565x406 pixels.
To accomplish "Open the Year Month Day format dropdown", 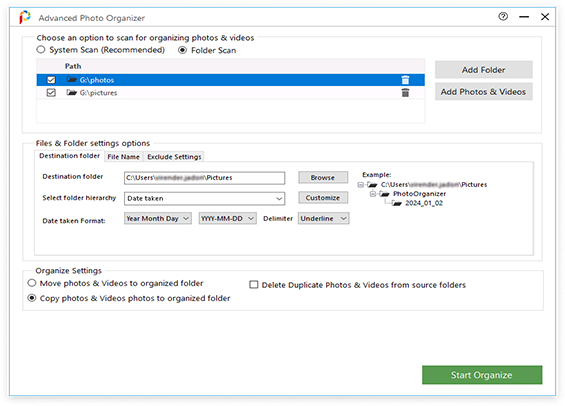I will [x=157, y=218].
